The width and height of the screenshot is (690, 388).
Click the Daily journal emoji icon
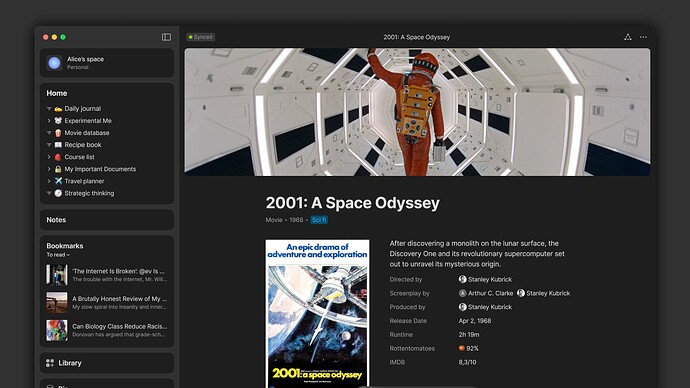click(x=58, y=109)
